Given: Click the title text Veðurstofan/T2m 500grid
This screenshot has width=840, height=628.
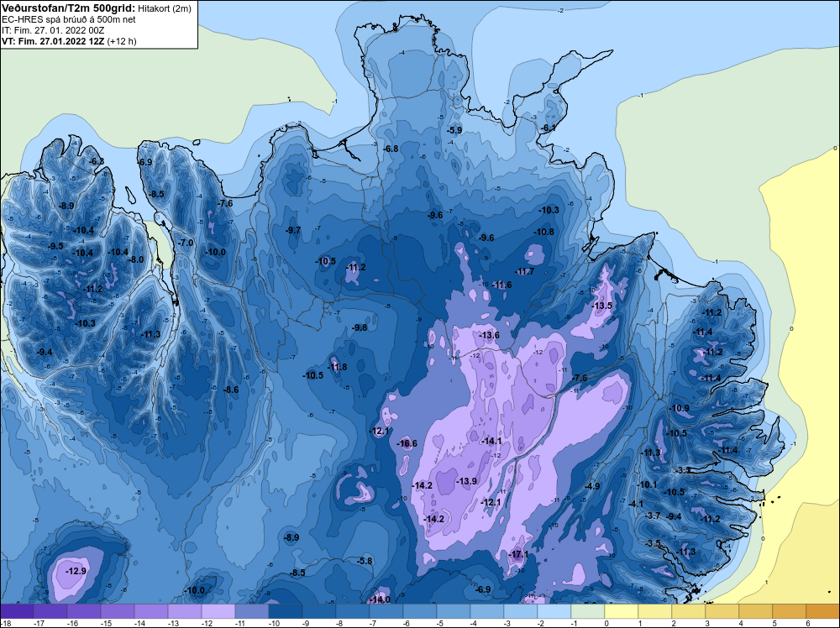Looking at the screenshot, I should [x=69, y=8].
